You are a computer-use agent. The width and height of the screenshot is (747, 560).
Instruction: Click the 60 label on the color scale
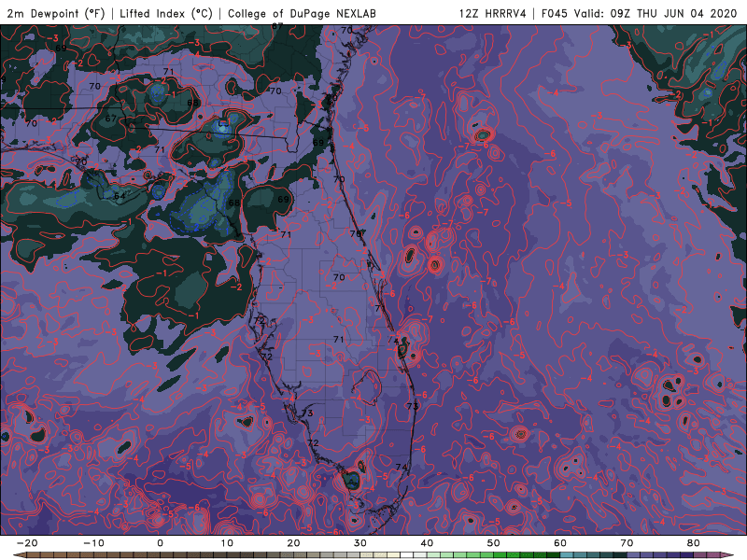tap(560, 543)
